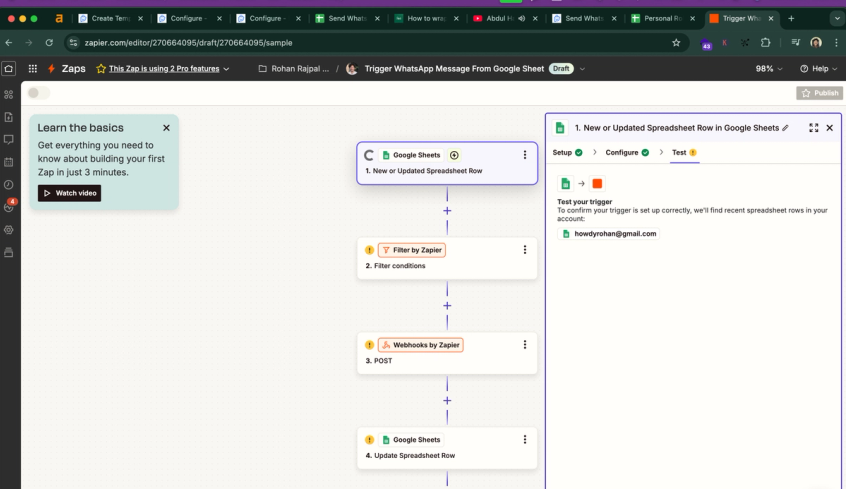Click the Watch video button
The height and width of the screenshot is (489, 846).
69,193
